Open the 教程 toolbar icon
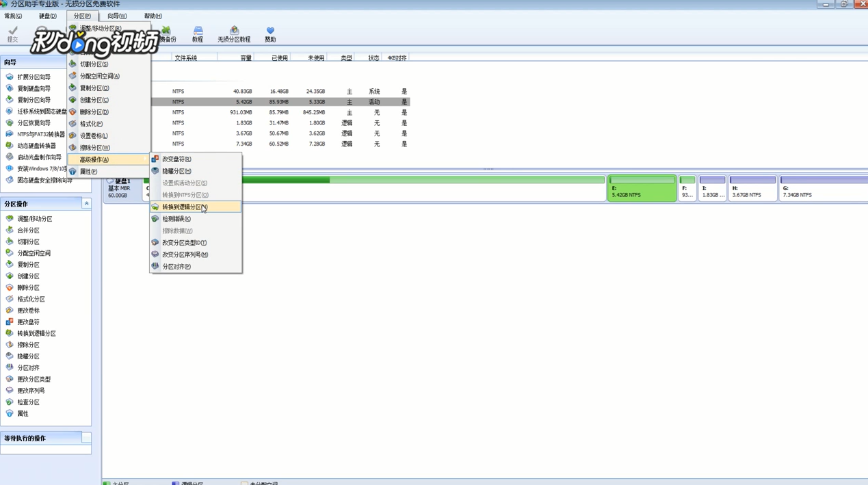Screen dimensions: 868x485 pos(198,34)
